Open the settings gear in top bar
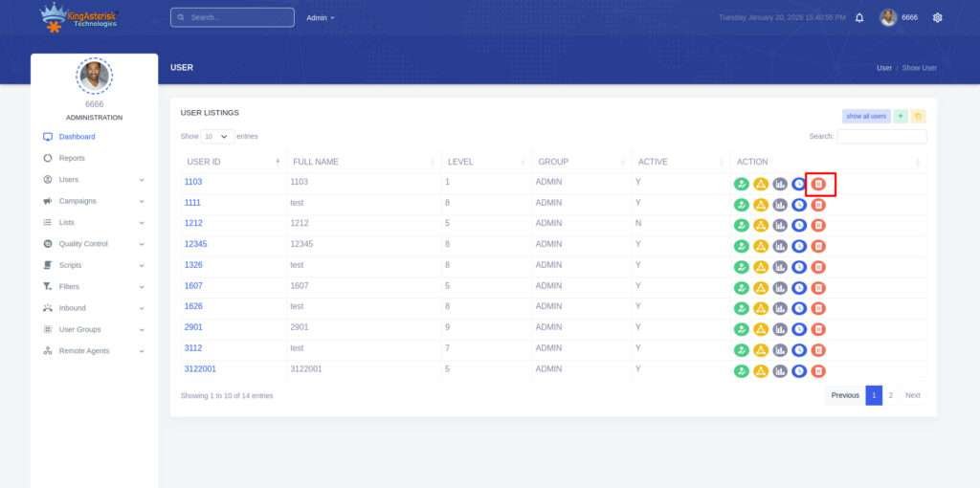Viewport: 980px width, 488px height. point(938,17)
